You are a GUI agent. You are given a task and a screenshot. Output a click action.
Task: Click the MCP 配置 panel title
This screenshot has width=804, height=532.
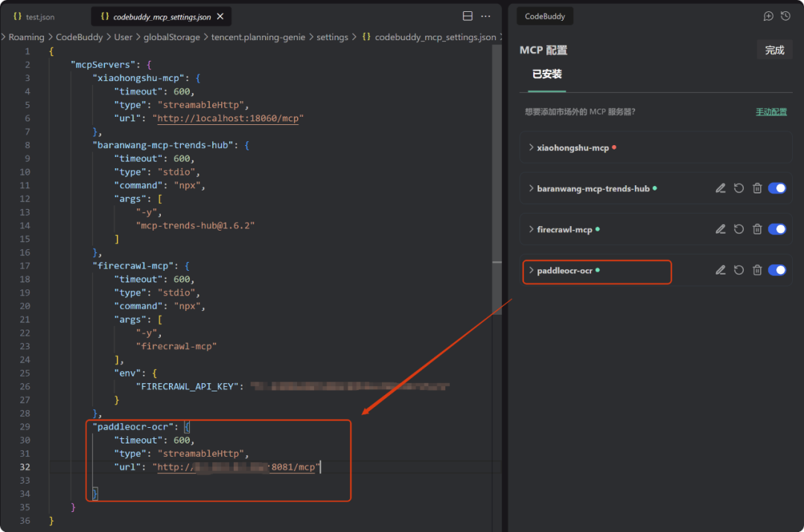click(x=543, y=51)
